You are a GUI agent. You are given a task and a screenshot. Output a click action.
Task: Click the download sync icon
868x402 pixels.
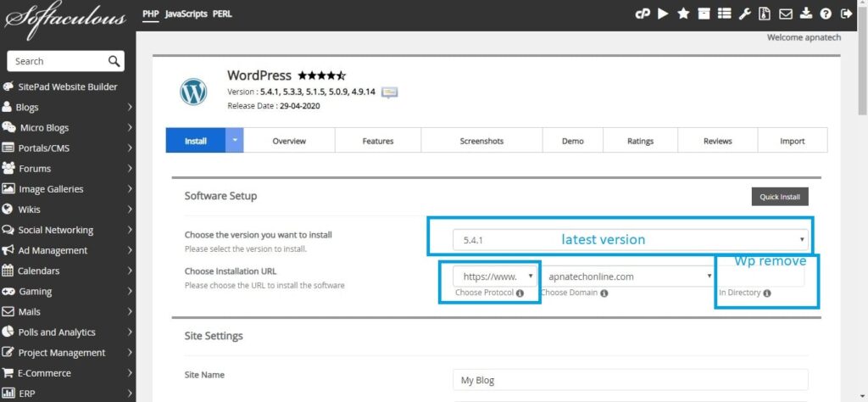pos(806,14)
